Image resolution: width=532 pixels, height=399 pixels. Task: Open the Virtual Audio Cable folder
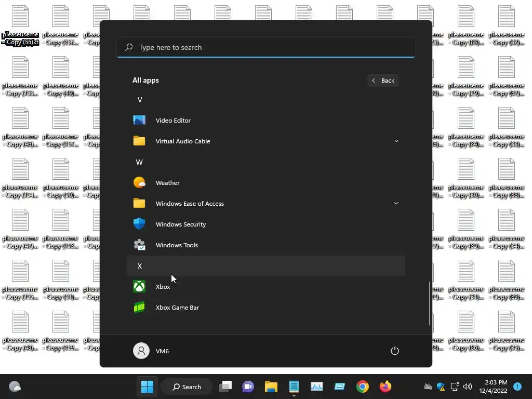[x=265, y=141]
